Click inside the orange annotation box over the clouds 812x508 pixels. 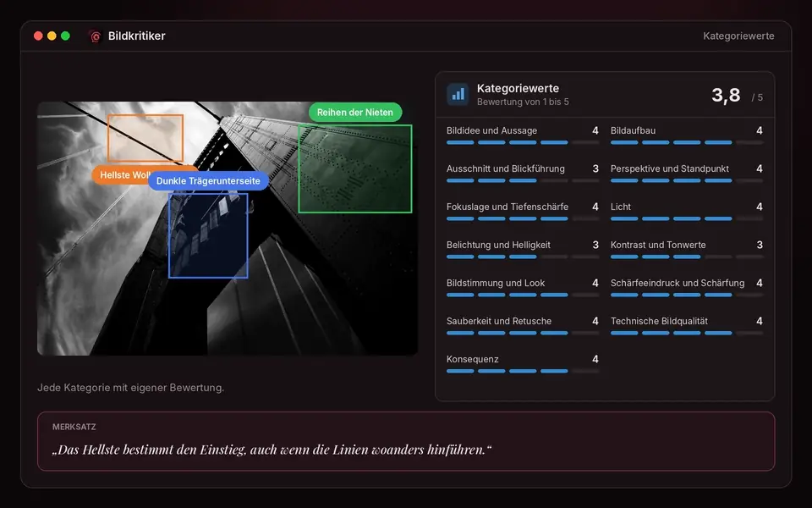click(x=145, y=138)
